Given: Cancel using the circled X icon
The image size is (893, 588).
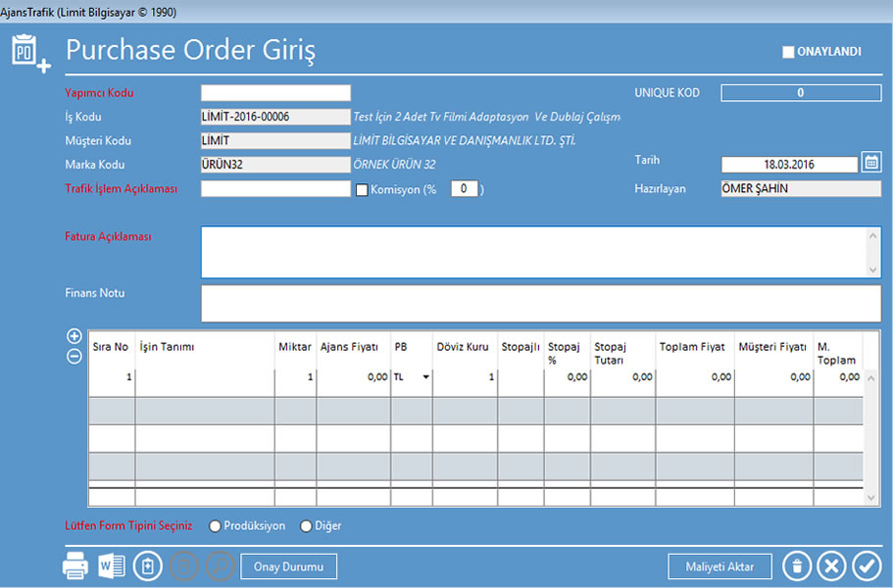Looking at the screenshot, I should pos(831,565).
